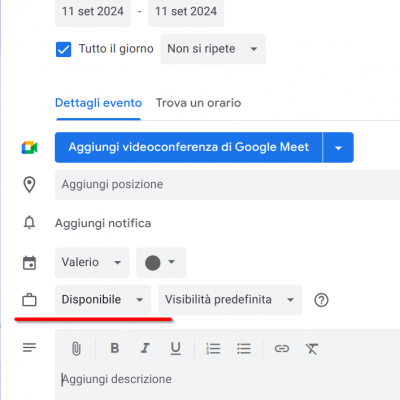Uncheck the Tutto il giorno checkbox

(63, 49)
